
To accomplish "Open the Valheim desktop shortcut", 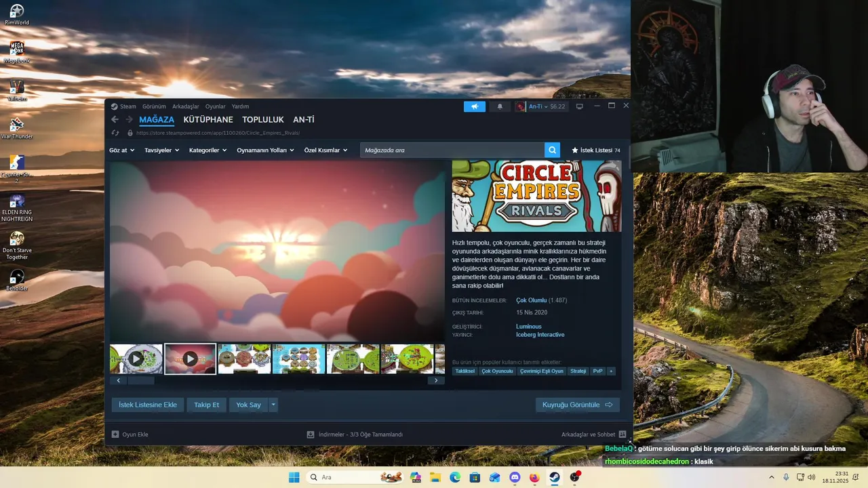I will click(17, 91).
